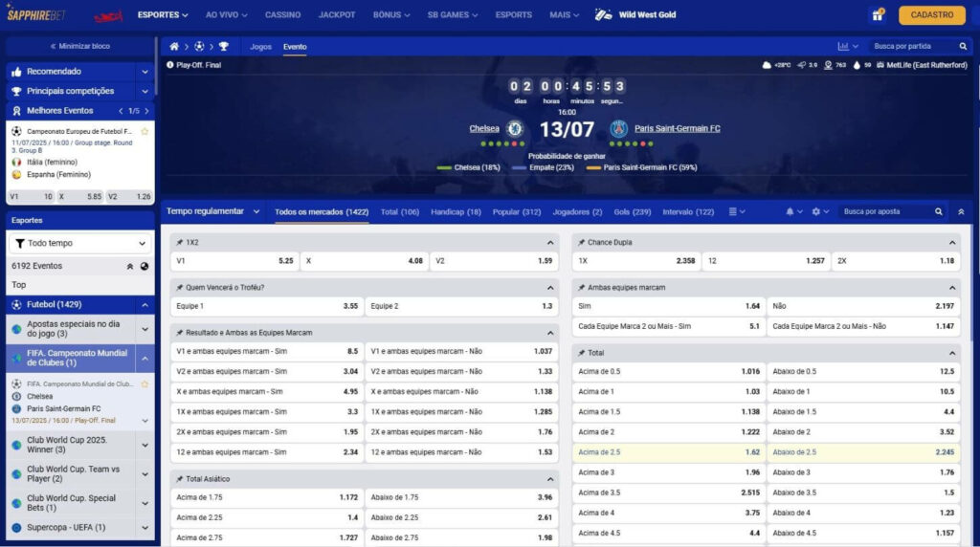980x547 pixels.
Task: Open the Mais dropdown menu
Action: click(x=565, y=14)
